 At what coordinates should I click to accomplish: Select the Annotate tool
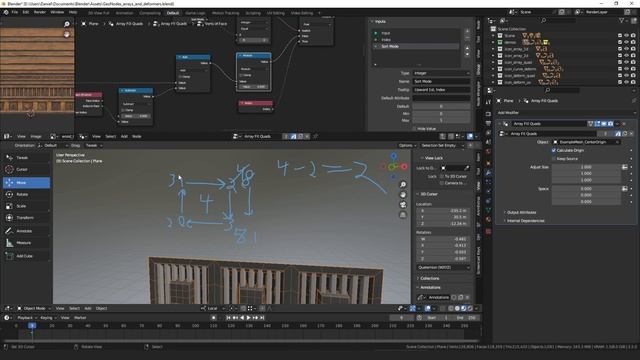(27, 231)
